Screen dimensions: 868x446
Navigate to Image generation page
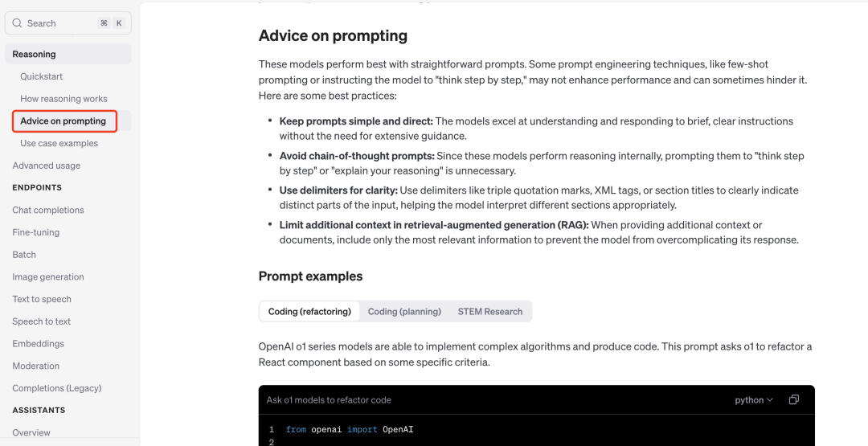48,276
